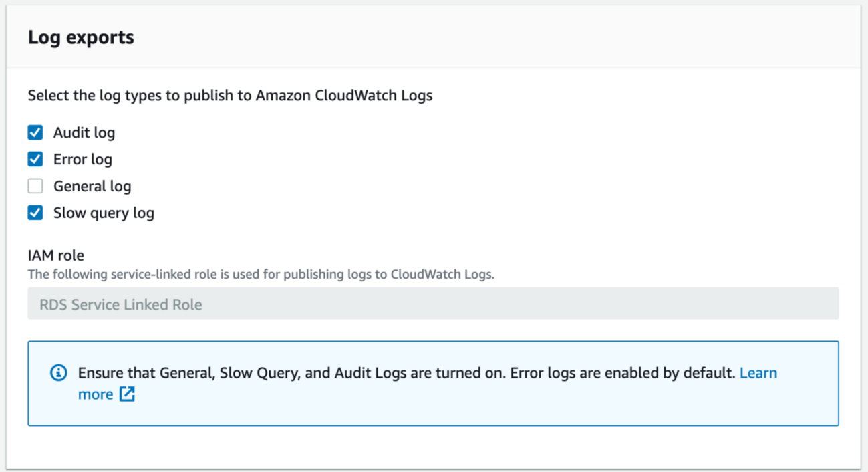Click the "Ensure that General, Slow Query" alert message
The width and height of the screenshot is (868, 472).
coord(291,373)
